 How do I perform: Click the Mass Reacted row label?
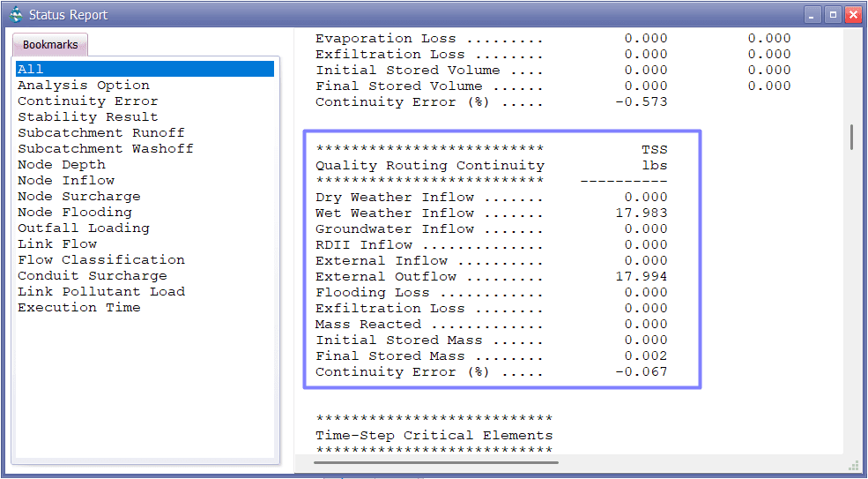click(368, 324)
